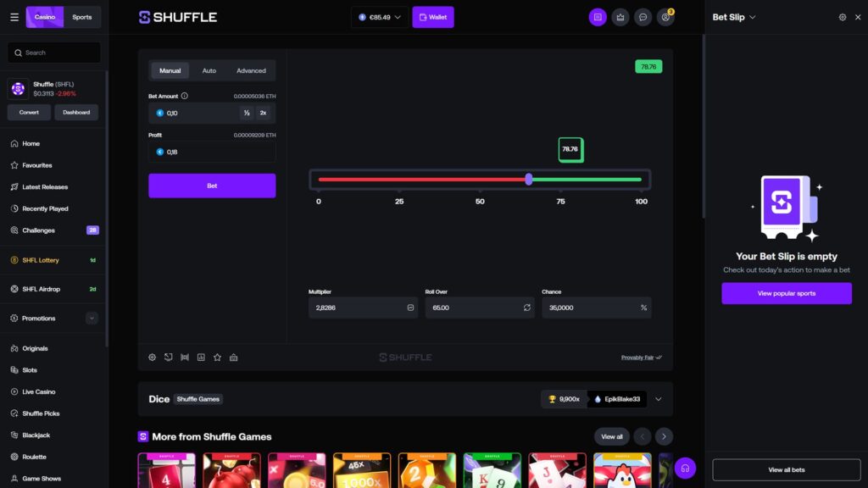Click the Multiplier input field
868x488 pixels.
(x=363, y=308)
